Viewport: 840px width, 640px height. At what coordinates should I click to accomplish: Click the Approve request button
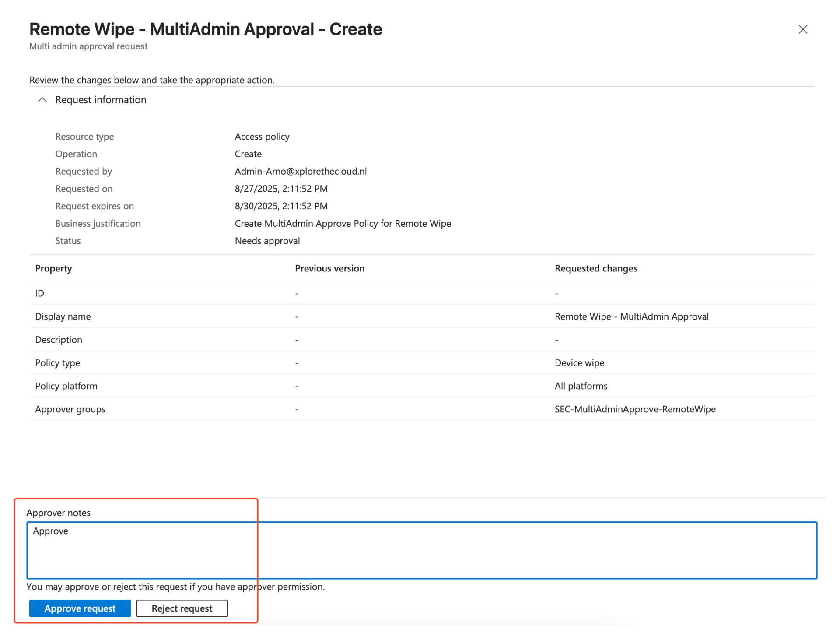(x=80, y=608)
